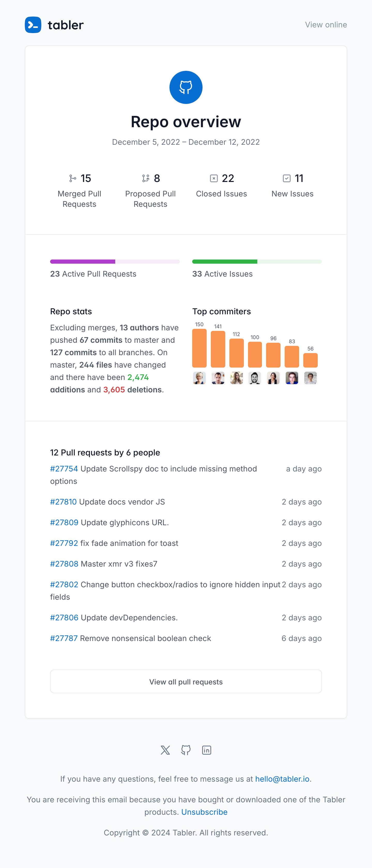372x868 pixels.
Task: Open pull request #27754 link
Action: (64, 469)
